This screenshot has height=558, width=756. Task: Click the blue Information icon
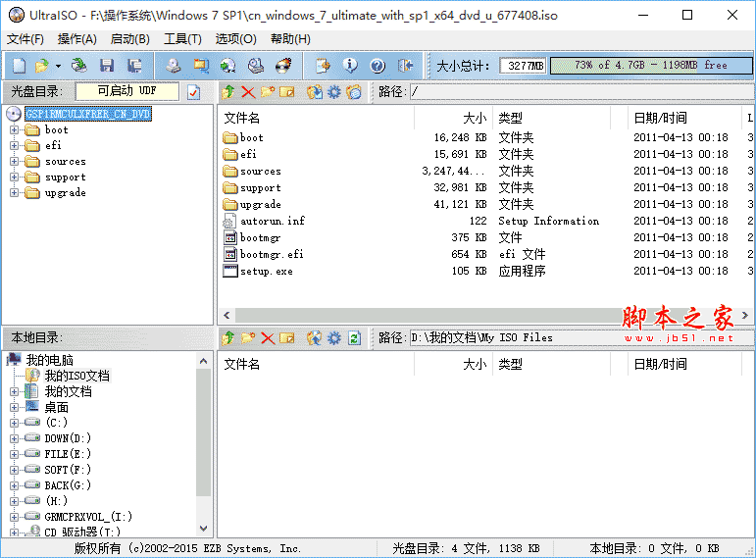(x=350, y=65)
